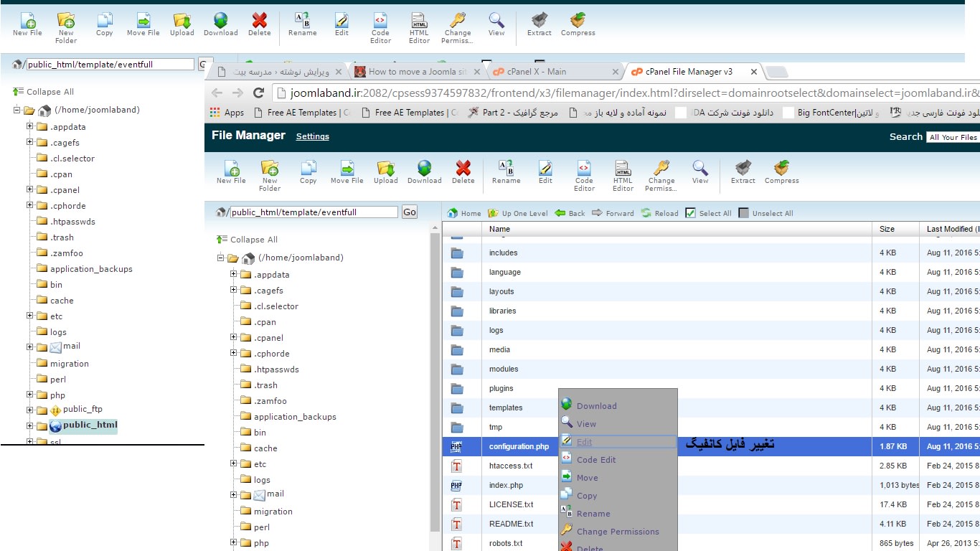Expand .appdata folder in the background window tree
This screenshot has height=551, width=980.
click(30, 126)
